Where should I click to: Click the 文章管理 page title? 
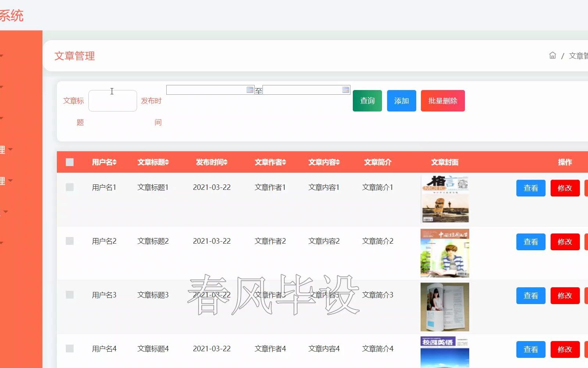(75, 56)
